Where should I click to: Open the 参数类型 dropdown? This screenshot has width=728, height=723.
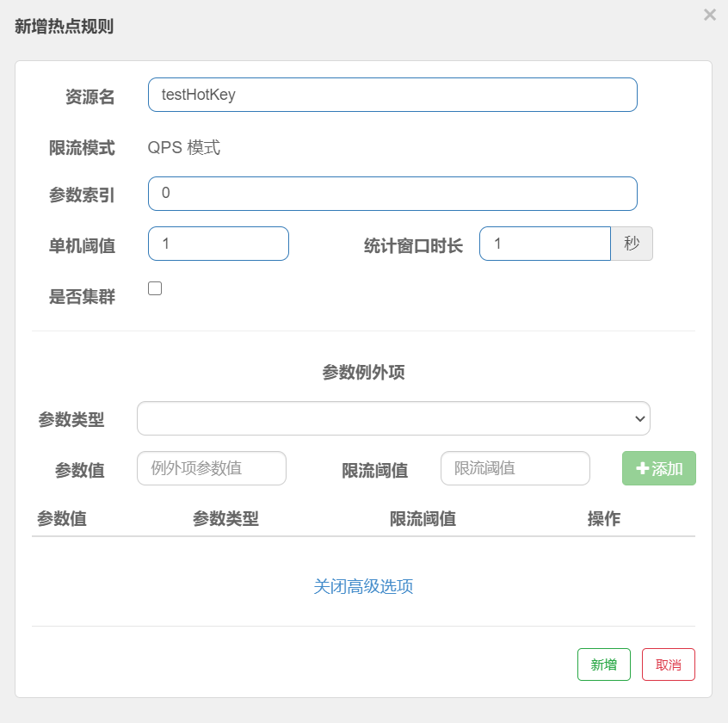(392, 418)
